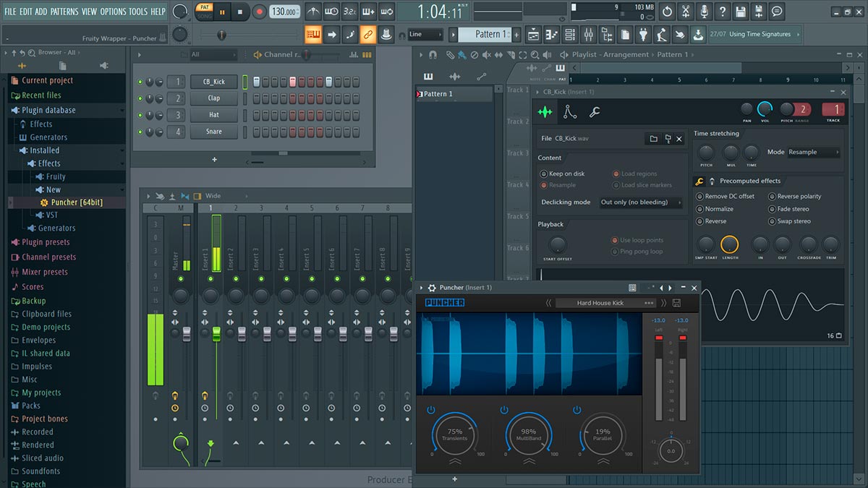The image size is (868, 488).
Task: Load a sample with the folder icon
Action: 653,139
